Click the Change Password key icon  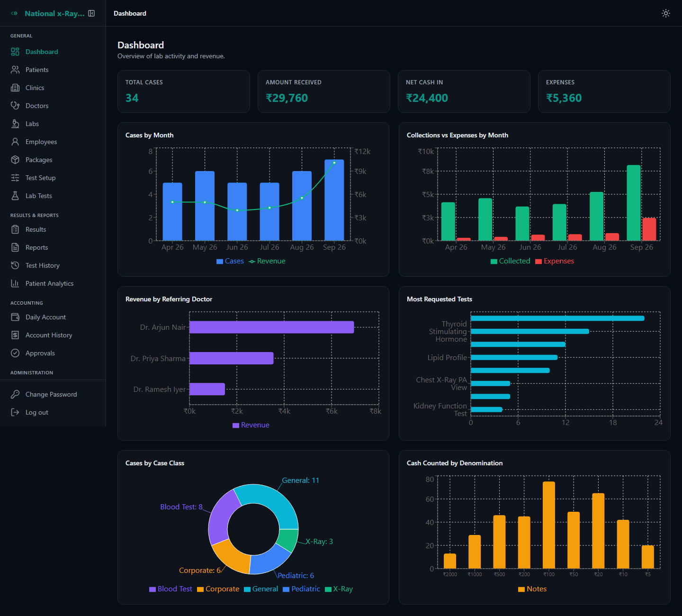[15, 394]
